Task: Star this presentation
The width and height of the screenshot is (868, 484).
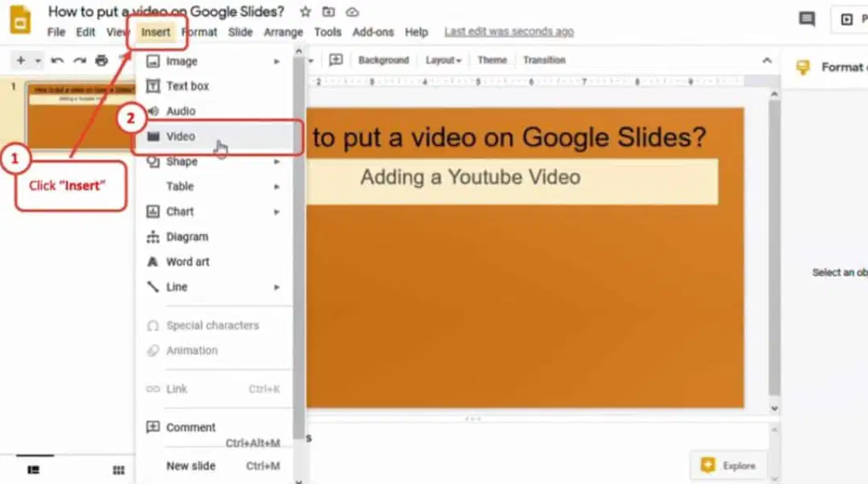Action: pyautogui.click(x=305, y=11)
